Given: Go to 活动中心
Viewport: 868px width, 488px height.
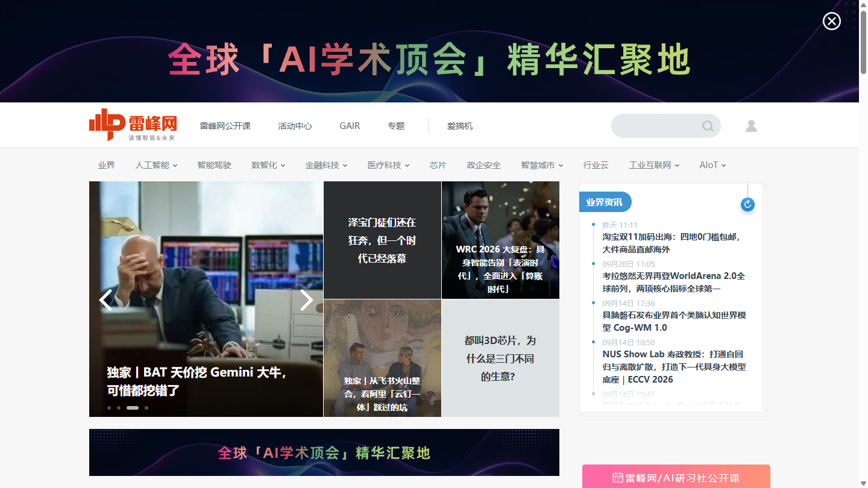Looking at the screenshot, I should (295, 126).
